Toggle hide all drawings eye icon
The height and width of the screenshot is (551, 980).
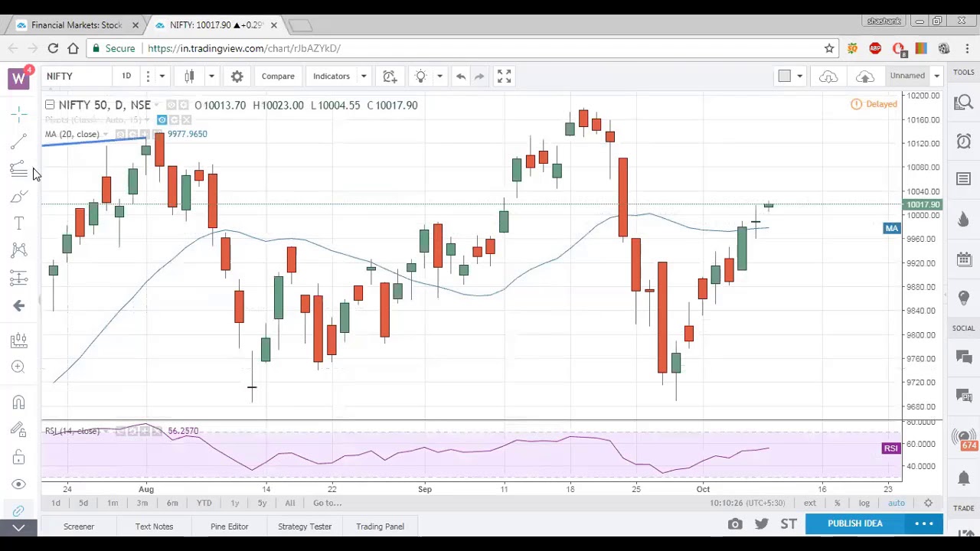pos(19,484)
